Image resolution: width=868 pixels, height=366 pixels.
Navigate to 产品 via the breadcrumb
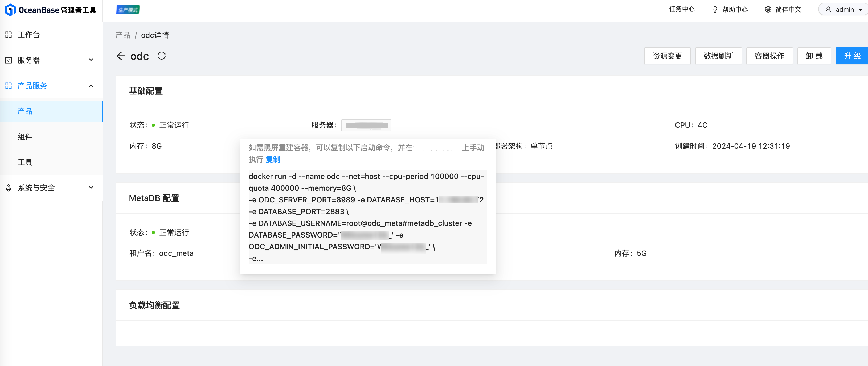point(123,35)
